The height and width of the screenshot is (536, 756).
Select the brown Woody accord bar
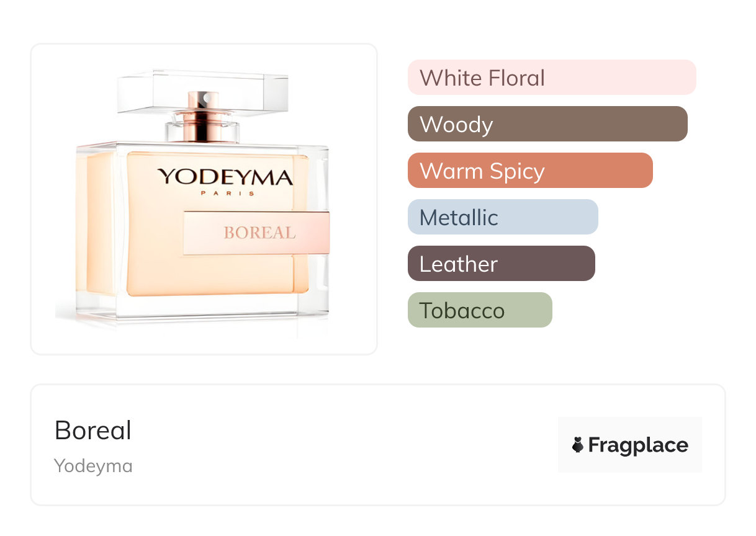pos(547,124)
